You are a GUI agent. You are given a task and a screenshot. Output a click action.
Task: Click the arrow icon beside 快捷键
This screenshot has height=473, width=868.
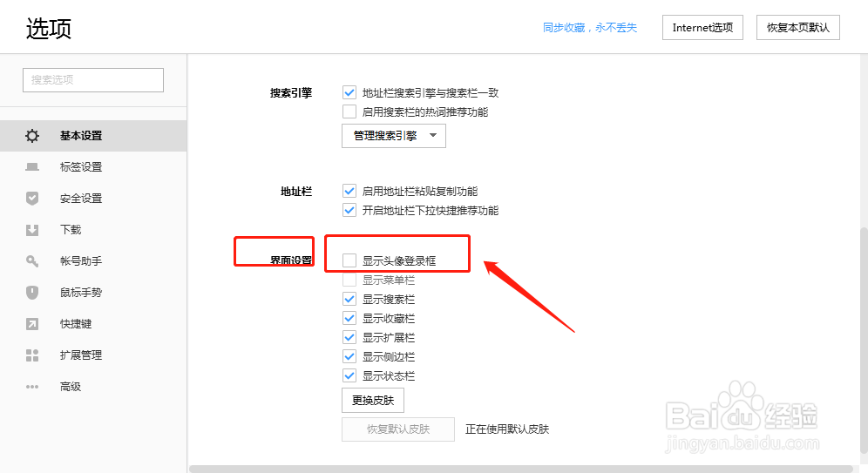[x=32, y=324]
